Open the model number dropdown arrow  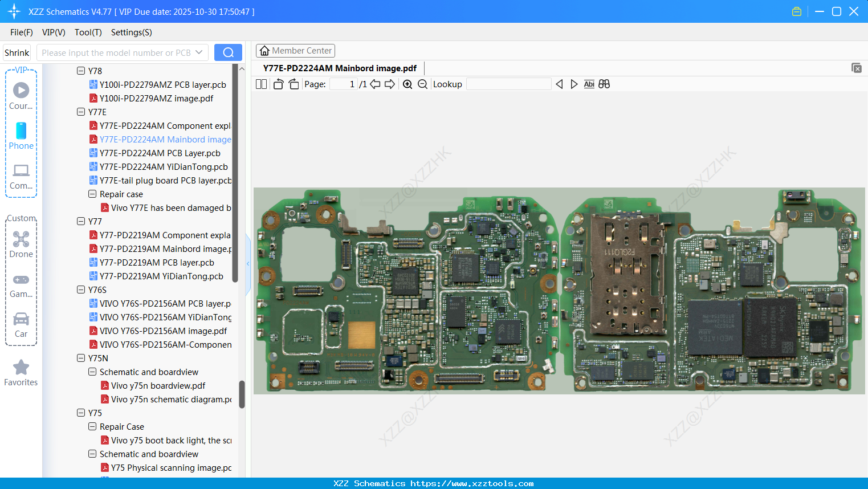pos(200,52)
